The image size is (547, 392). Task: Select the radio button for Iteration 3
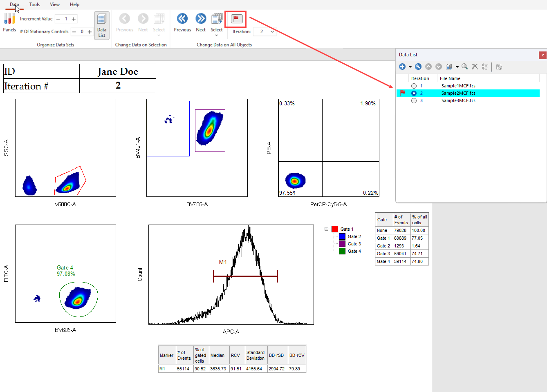tap(414, 100)
